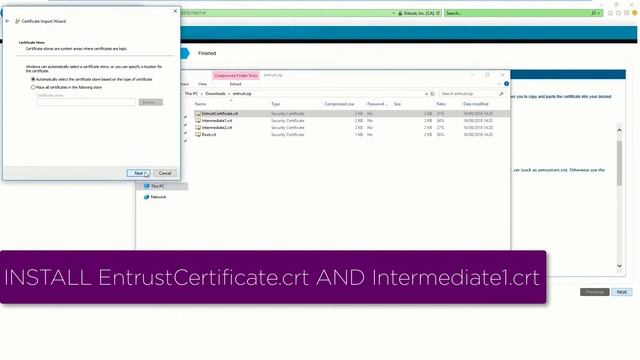640x360 pixels.
Task: Click the browser search magnifier icon
Action: (593, 13)
